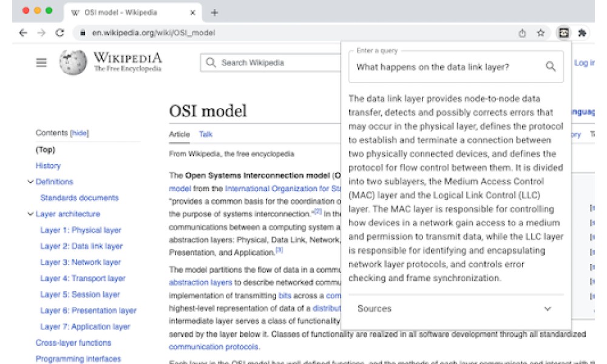The height and width of the screenshot is (364, 607).
Task: Follow the abstraction layers link
Action: coord(200,282)
